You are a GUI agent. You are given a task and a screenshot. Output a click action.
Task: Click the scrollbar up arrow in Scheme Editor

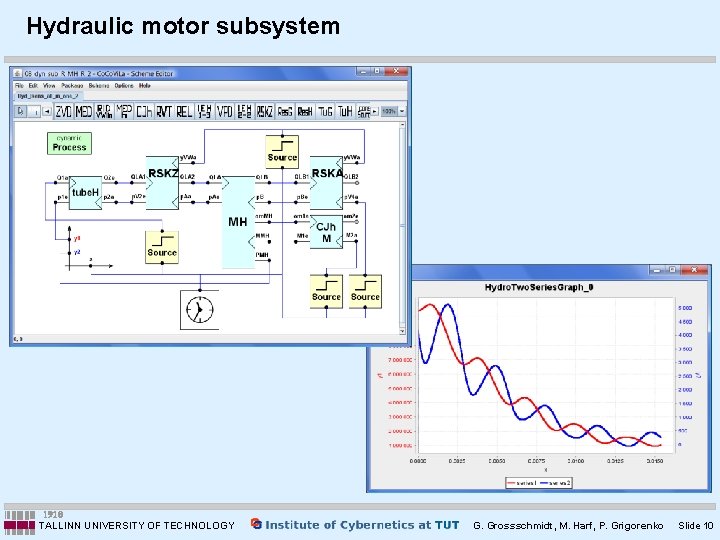click(x=402, y=125)
